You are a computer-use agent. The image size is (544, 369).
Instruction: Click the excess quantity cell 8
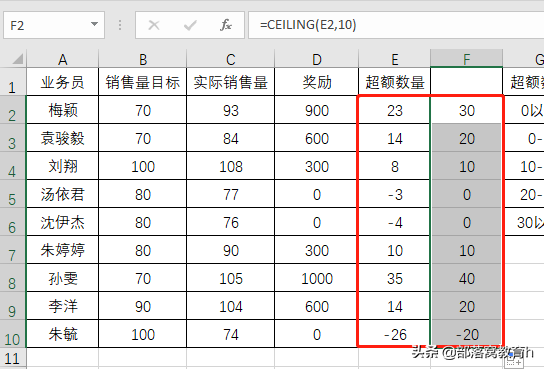pos(394,166)
